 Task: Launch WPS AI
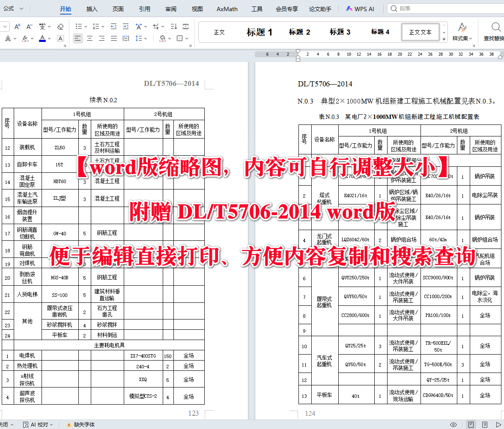tap(360, 9)
